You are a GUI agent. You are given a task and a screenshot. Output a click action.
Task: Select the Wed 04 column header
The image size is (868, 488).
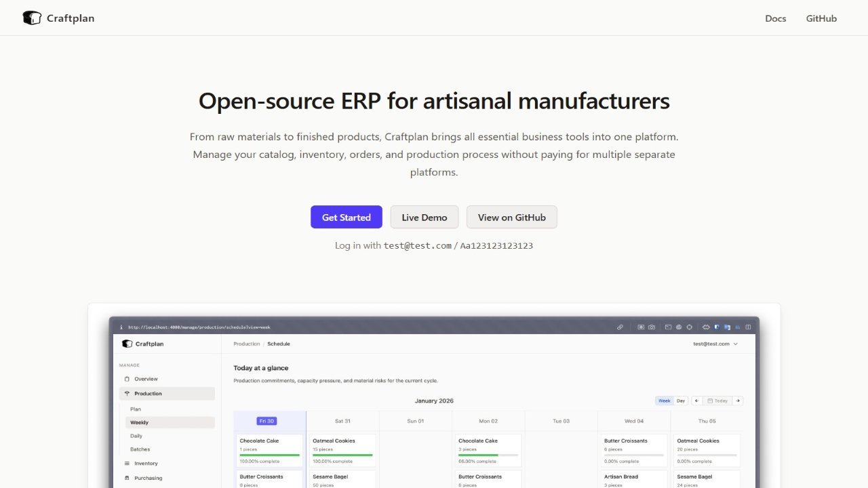click(634, 421)
